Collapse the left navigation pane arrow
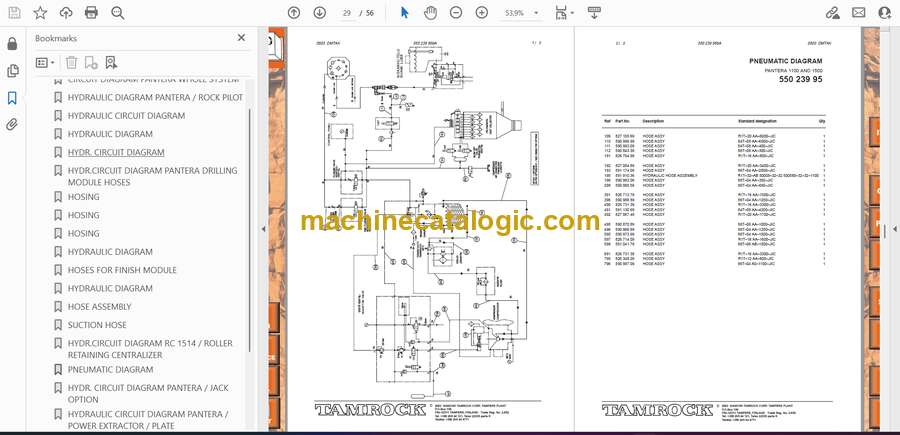 click(x=263, y=228)
